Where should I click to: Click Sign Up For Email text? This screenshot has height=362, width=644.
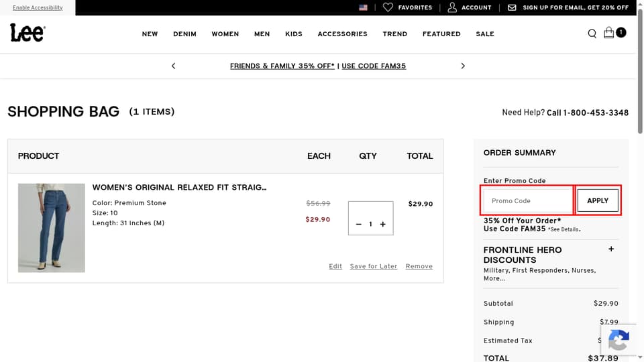[576, 7]
